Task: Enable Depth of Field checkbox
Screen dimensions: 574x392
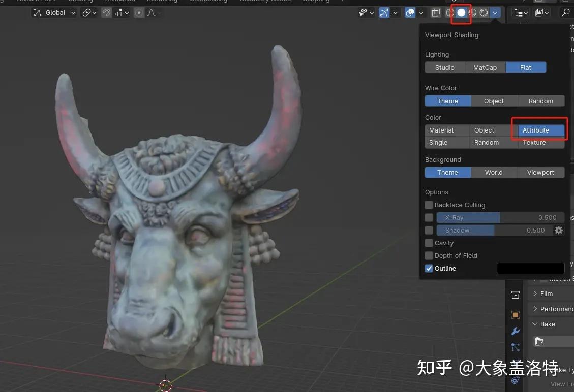Action: pyautogui.click(x=429, y=255)
